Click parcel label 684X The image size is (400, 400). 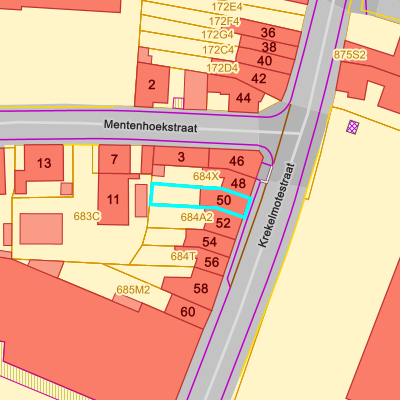tap(206, 176)
